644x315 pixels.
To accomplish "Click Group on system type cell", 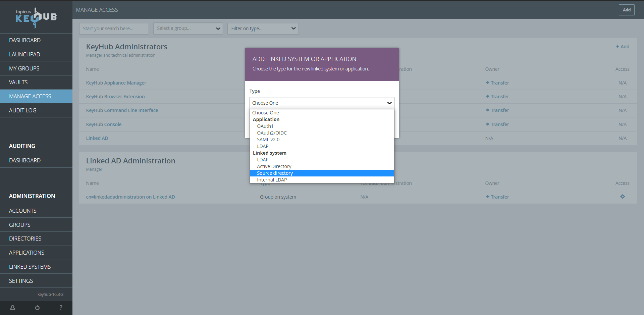I will 278,197.
